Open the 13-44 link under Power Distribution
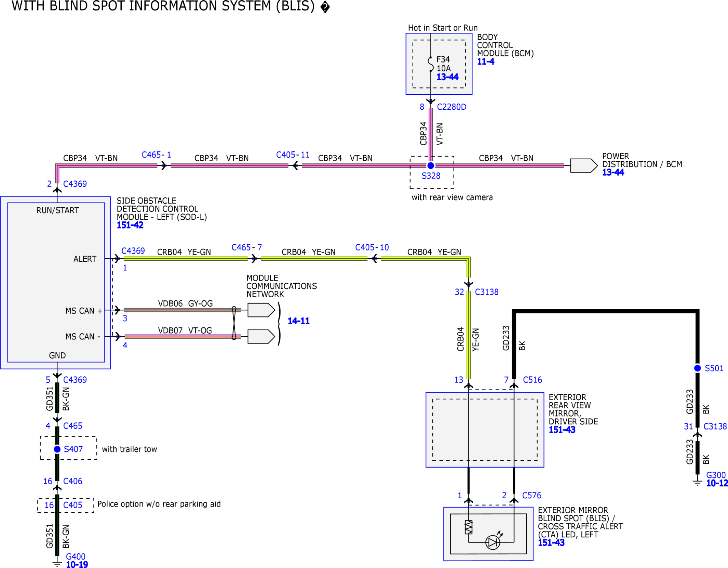728x568 pixels. pos(613,172)
